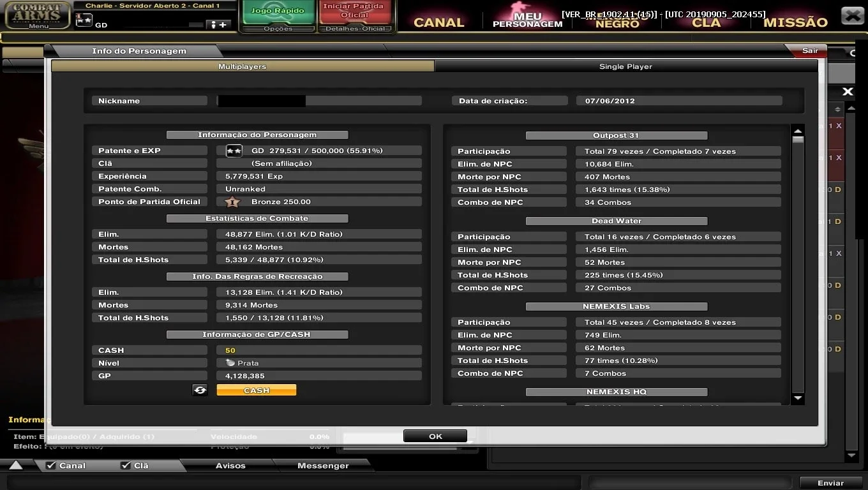This screenshot has width=868, height=490.
Task: Click the 9,314 Mortes recreation value
Action: click(x=319, y=305)
